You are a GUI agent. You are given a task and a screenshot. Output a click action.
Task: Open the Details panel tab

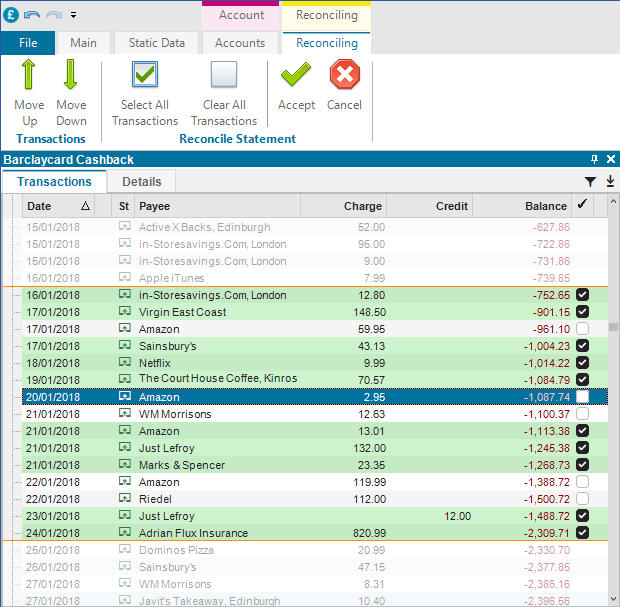pyautogui.click(x=142, y=182)
